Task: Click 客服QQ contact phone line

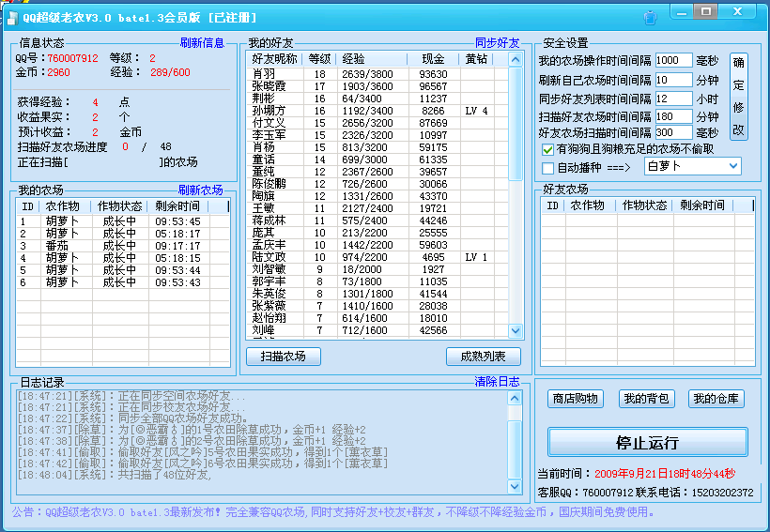Action: click(645, 493)
